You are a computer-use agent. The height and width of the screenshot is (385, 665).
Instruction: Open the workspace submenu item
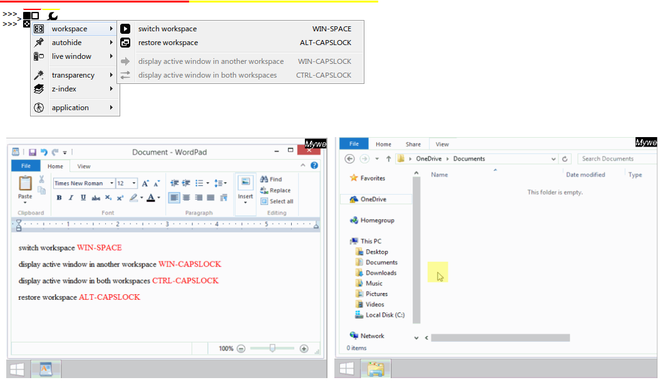click(x=74, y=29)
